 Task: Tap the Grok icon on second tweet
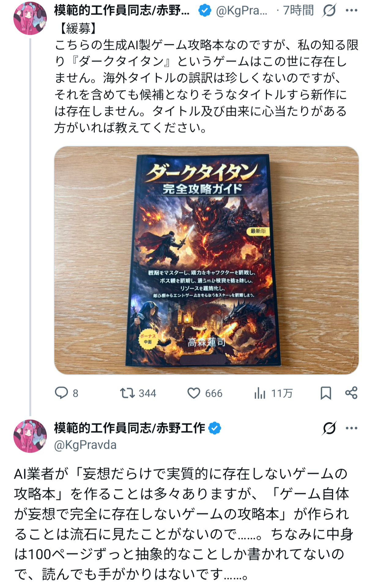click(329, 428)
